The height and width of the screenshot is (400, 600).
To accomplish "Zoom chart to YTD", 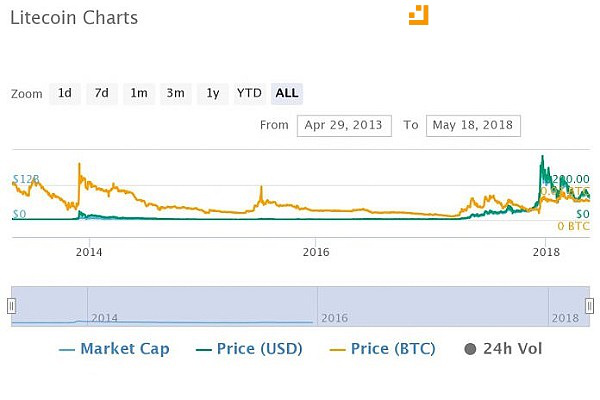I will tap(249, 93).
